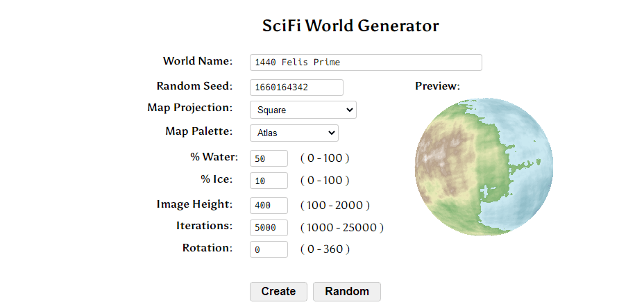Click the planet preview globe
Screen dimensions: 644x307
(484, 167)
